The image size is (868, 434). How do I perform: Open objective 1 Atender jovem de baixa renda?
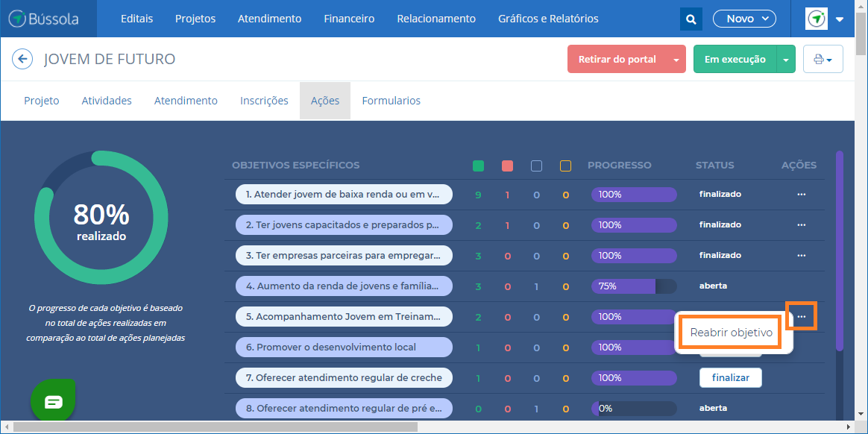pos(344,195)
